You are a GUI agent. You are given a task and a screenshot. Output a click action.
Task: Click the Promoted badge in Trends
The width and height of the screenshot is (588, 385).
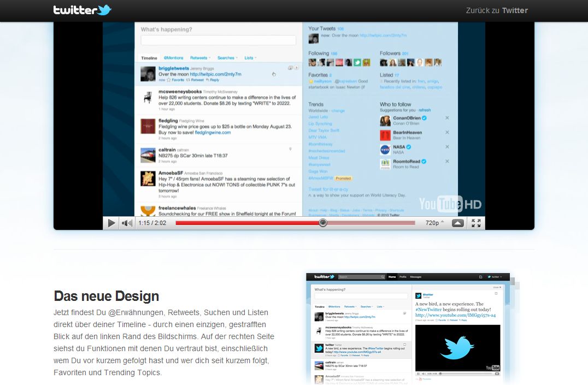(343, 179)
